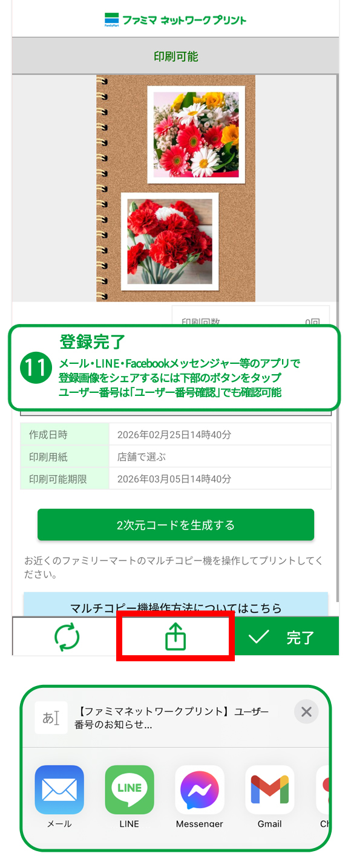Tap the 登録完了 step 11 callout
Screen dimensions: 351x868
(174, 368)
